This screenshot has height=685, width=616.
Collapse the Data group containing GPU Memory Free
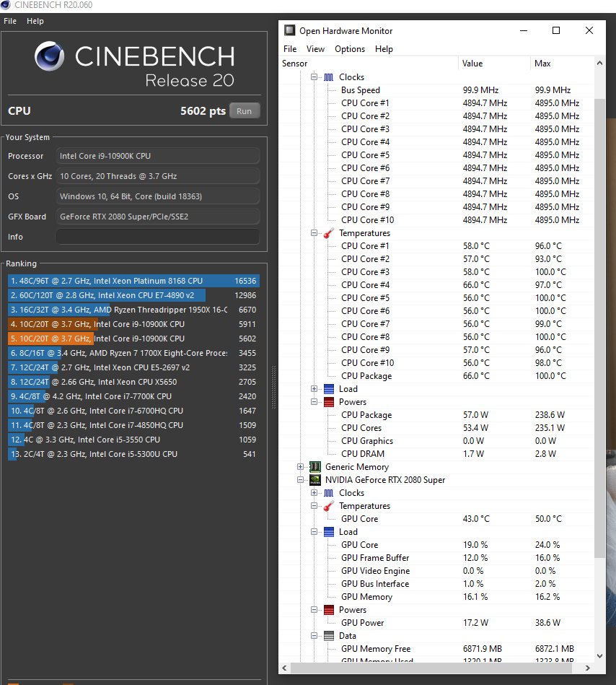tap(314, 636)
